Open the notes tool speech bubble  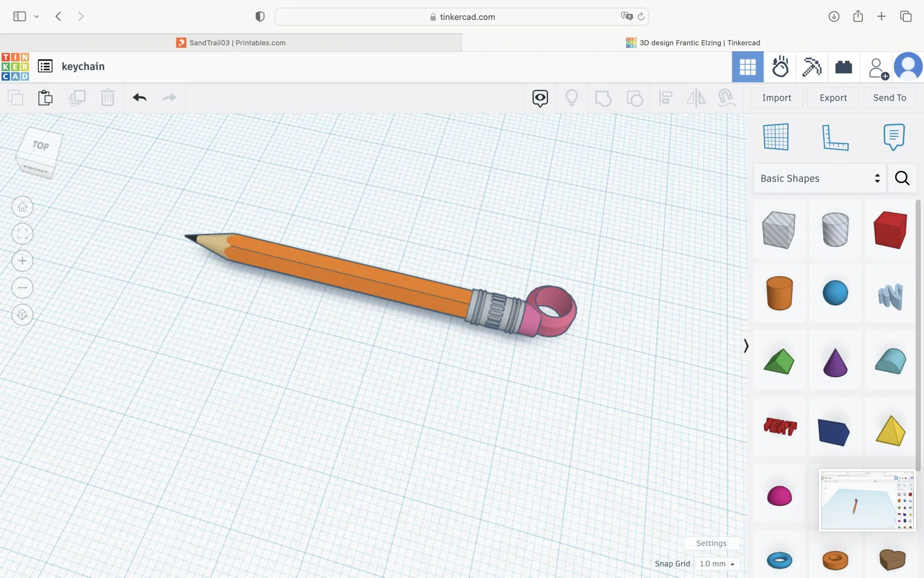540,98
